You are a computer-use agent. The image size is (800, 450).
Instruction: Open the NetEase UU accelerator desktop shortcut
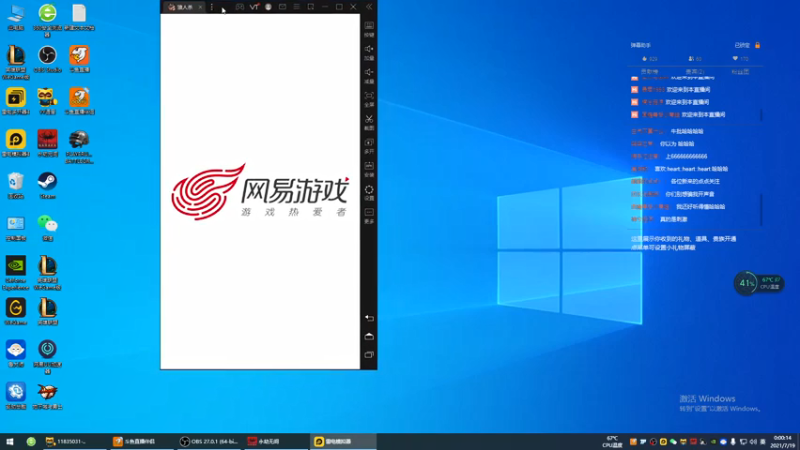click(47, 357)
